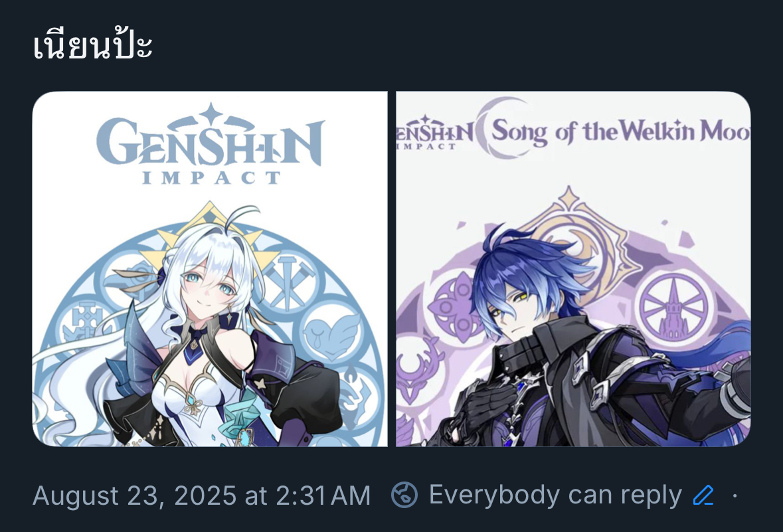Screen dimensions: 783x532
Task: Click the Song of the Welkin Moon title text
Action: point(621,132)
